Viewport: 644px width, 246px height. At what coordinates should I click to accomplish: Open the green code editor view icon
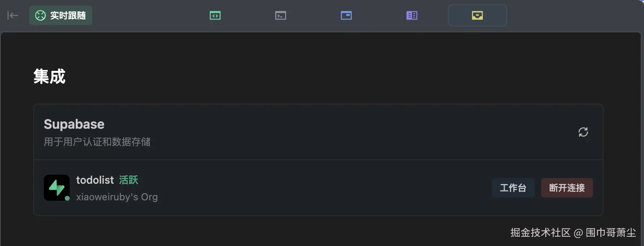[x=215, y=15]
